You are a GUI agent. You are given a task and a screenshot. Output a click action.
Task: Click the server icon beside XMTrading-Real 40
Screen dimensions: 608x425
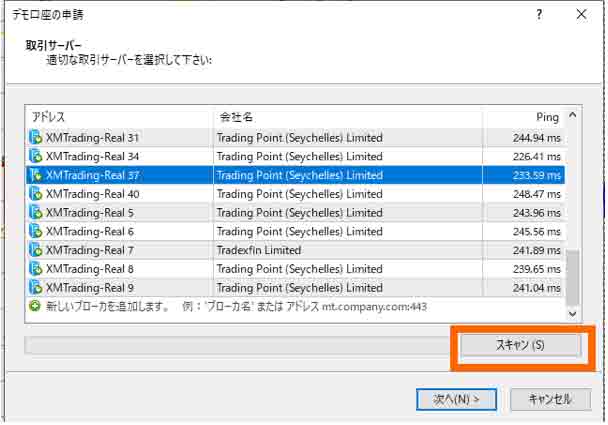36,194
